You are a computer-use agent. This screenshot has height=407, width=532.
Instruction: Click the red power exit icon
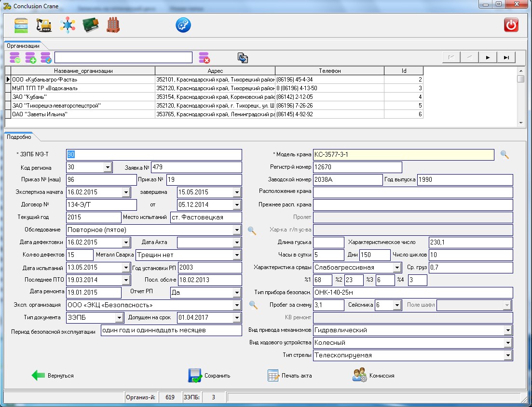(x=511, y=25)
